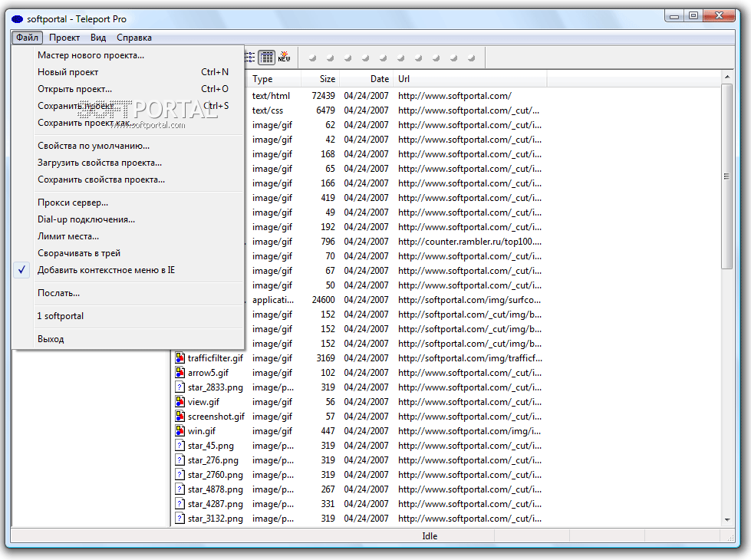This screenshot has height=560, width=751.
Task: Select the win.gif file name
Action: (202, 431)
